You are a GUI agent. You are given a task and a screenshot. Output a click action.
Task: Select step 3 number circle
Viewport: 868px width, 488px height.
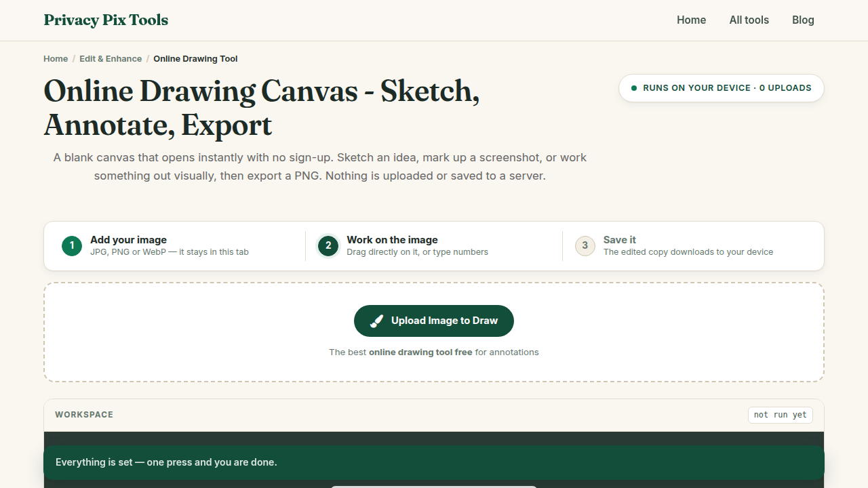click(x=585, y=246)
